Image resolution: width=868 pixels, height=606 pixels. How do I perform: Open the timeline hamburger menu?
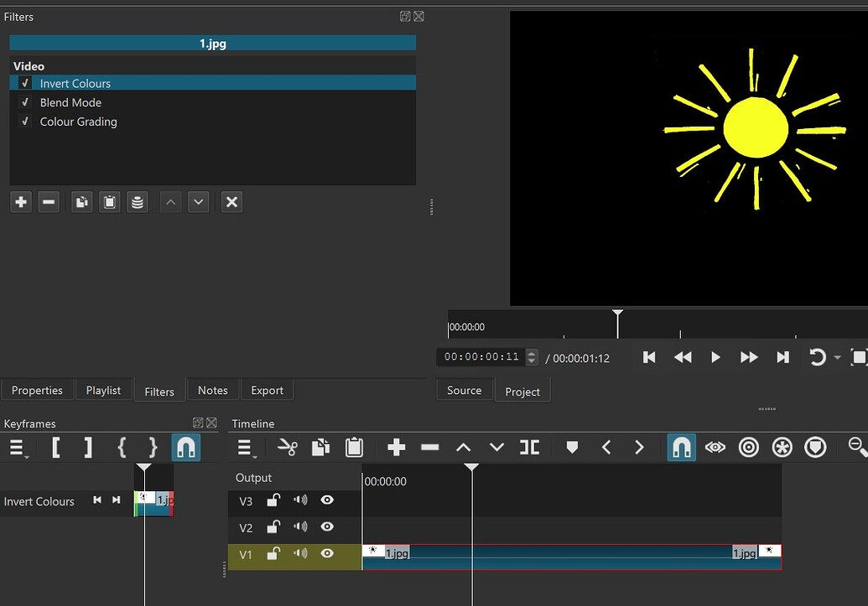pos(246,448)
